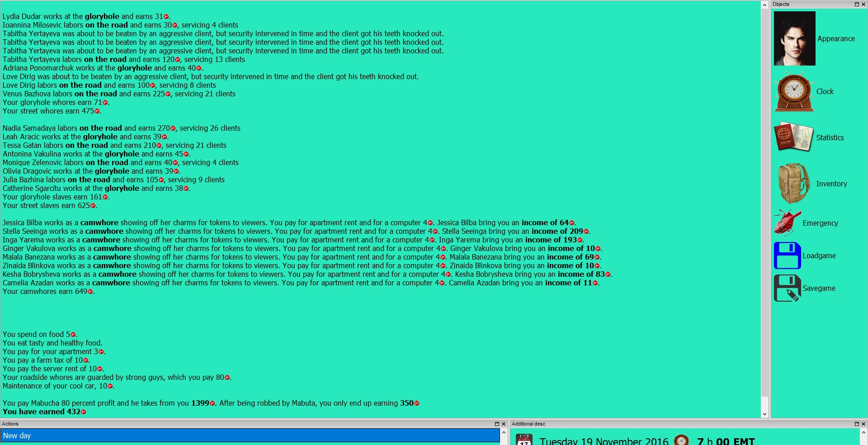This screenshot has height=445, width=868.
Task: Close the Actions panel
Action: 504,424
